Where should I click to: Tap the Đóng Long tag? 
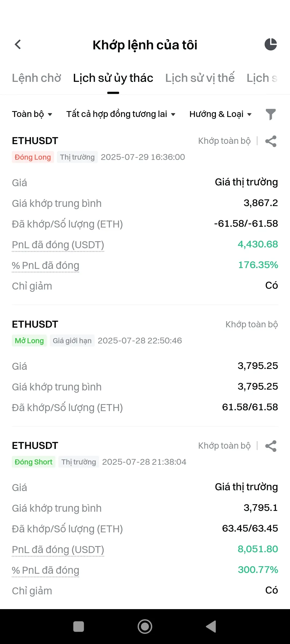33,157
